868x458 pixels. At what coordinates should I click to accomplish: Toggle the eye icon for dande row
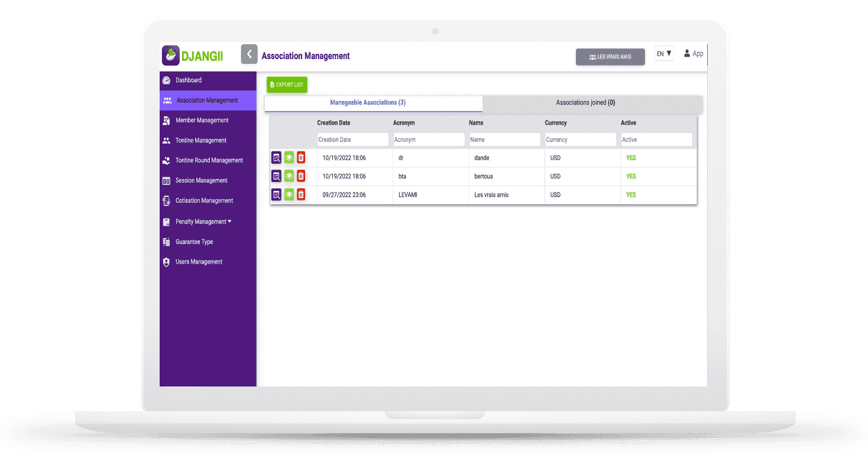click(x=289, y=157)
